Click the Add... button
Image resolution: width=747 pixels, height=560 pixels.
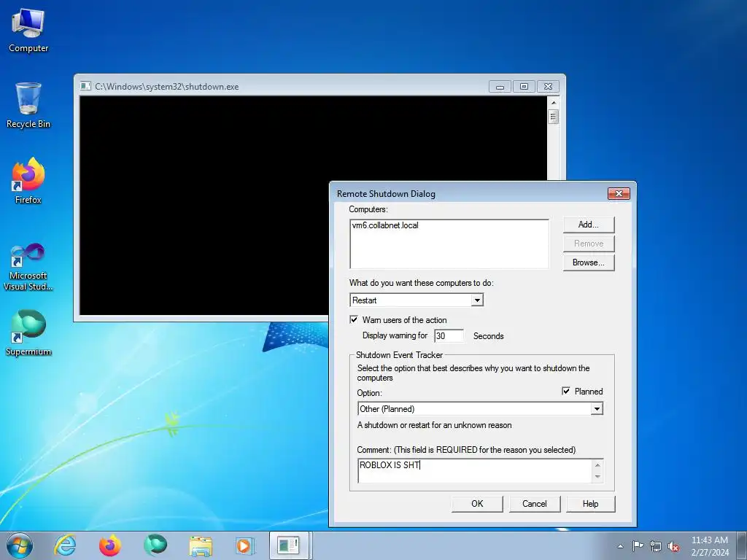(x=589, y=225)
